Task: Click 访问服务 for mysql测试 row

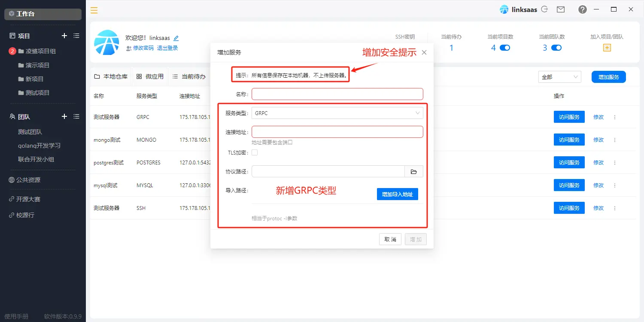Action: tap(569, 185)
